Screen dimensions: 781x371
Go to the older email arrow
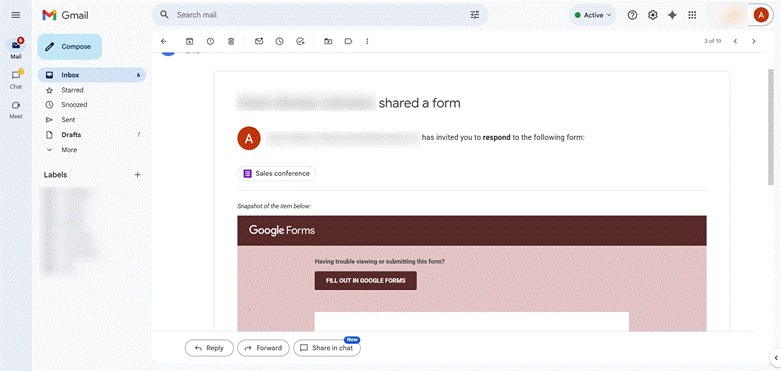tap(754, 41)
